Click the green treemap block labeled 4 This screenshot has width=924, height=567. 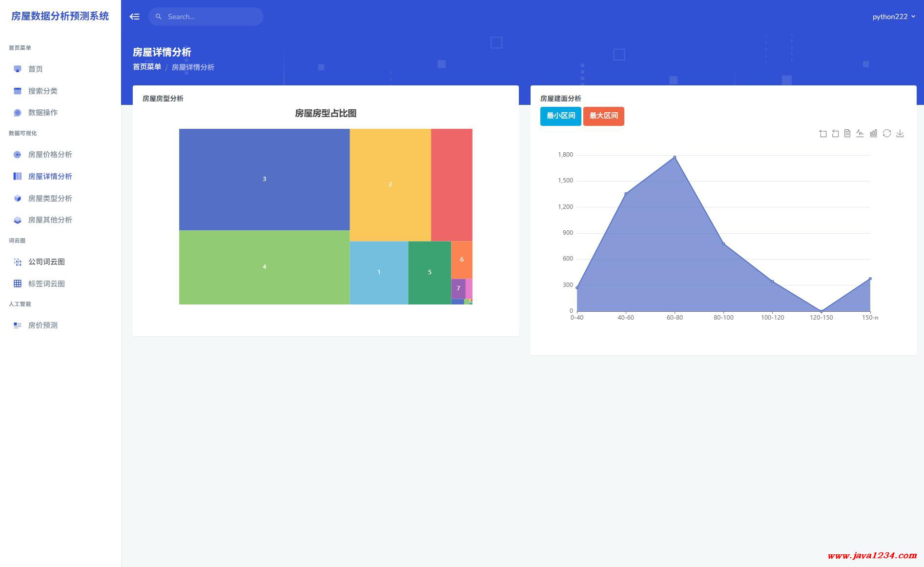click(264, 267)
